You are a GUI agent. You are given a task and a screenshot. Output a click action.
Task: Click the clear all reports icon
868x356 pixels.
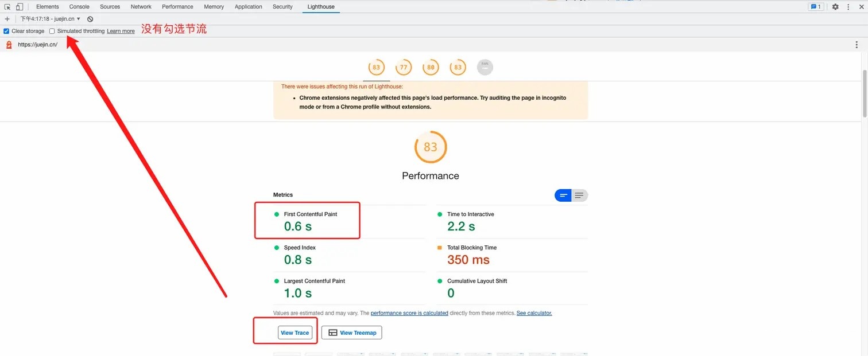click(90, 19)
